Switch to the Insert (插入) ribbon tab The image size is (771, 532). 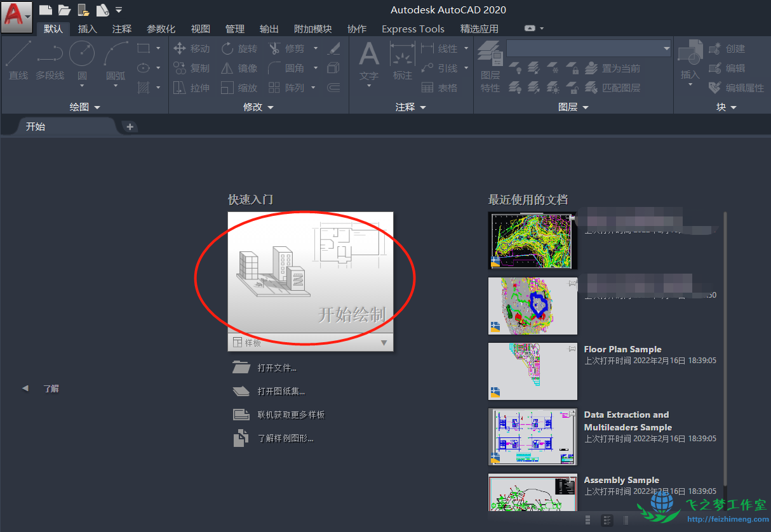point(87,29)
